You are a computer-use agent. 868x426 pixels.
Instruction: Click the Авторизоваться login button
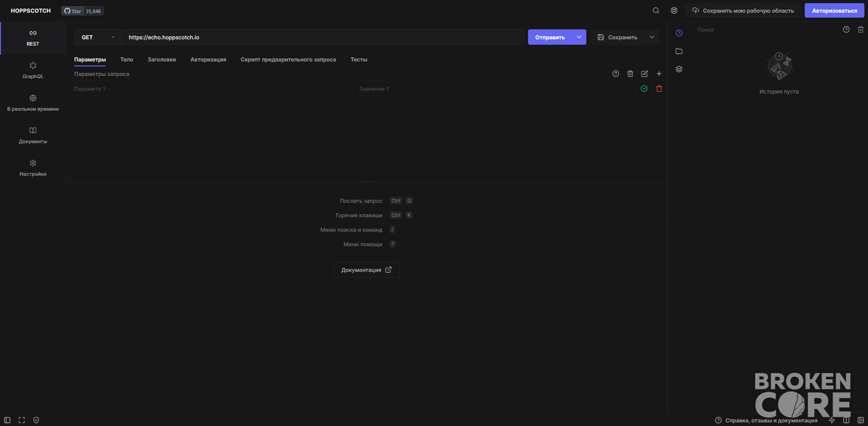834,10
